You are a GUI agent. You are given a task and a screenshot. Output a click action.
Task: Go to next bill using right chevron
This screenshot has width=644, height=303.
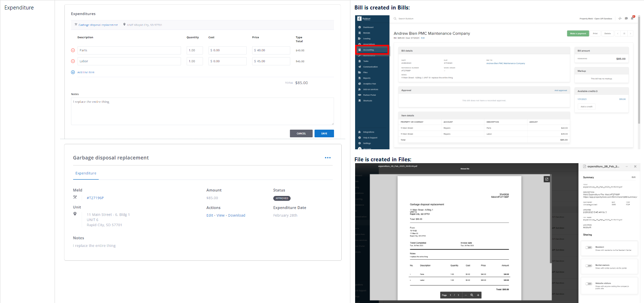[x=631, y=34]
